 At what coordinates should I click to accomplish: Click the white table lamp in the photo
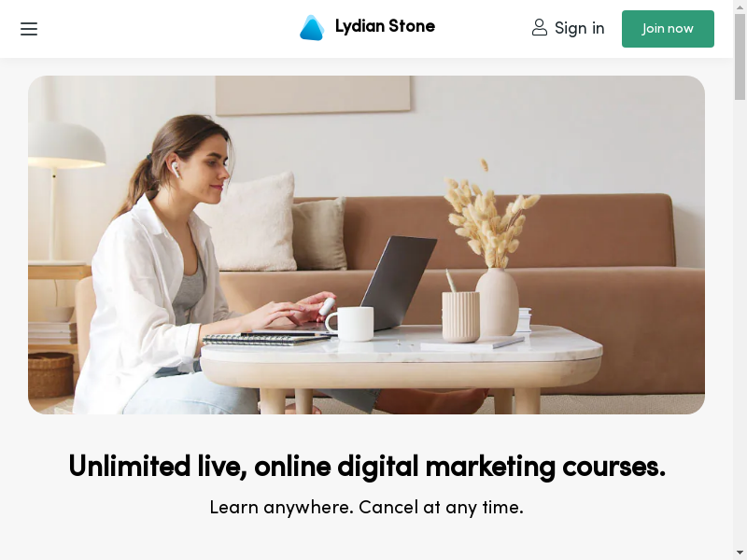64,190
